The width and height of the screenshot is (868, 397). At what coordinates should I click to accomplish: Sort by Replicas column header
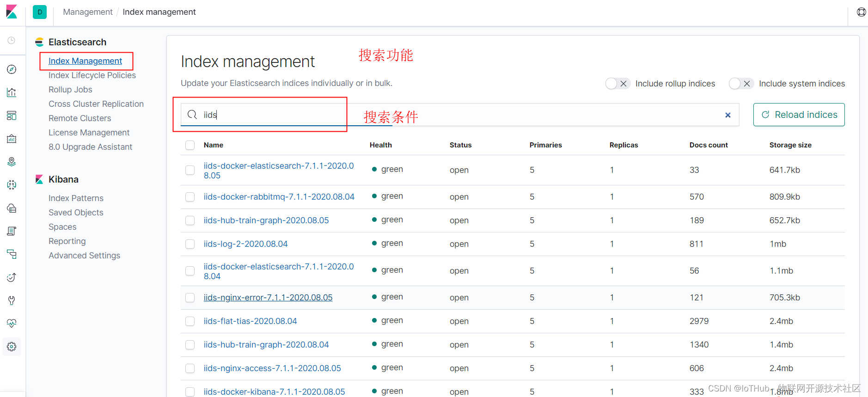coord(623,145)
